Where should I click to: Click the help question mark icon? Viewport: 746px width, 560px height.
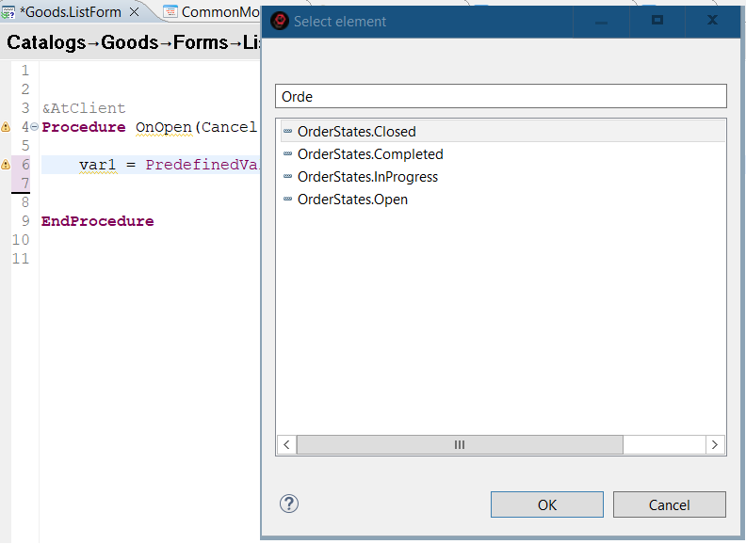tap(289, 504)
